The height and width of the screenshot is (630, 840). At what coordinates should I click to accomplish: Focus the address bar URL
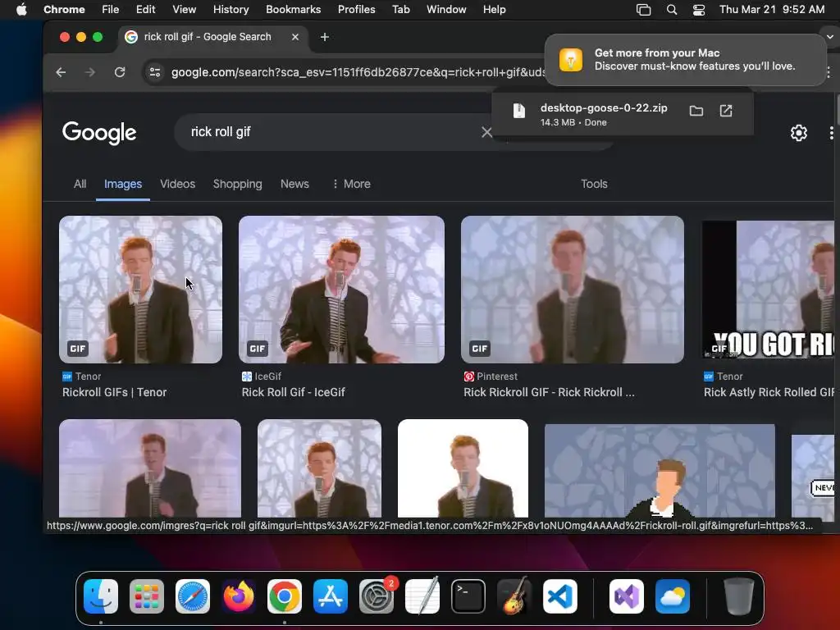(x=358, y=72)
